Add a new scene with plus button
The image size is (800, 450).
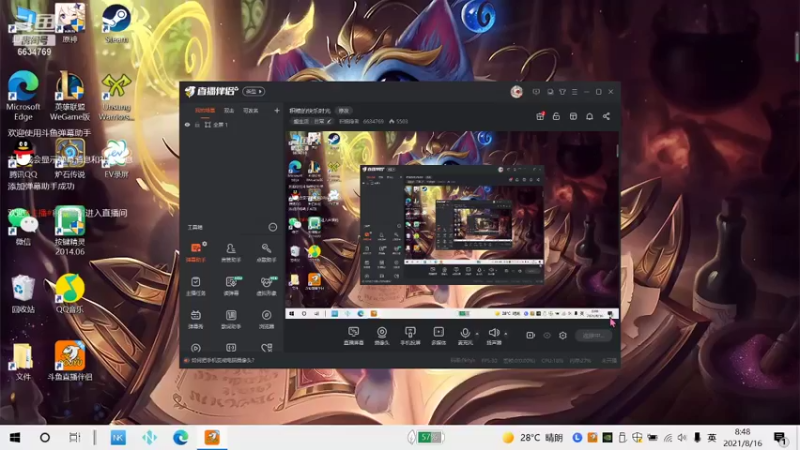[277, 110]
